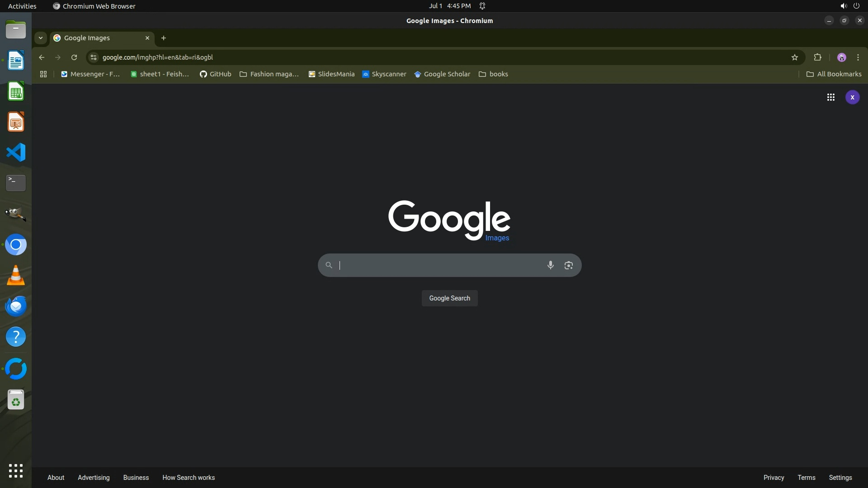Reload the current page
Image resolution: width=868 pixels, height=488 pixels.
coord(74,57)
